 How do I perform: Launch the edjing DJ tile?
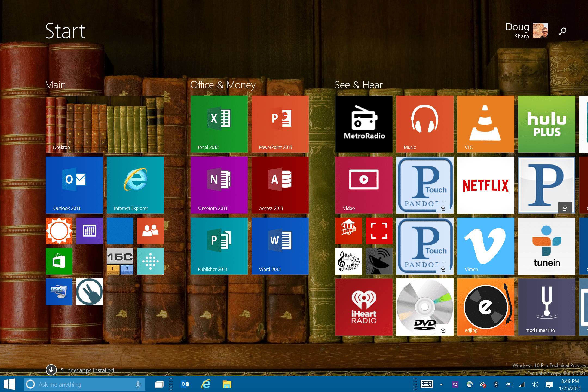pyautogui.click(x=486, y=307)
